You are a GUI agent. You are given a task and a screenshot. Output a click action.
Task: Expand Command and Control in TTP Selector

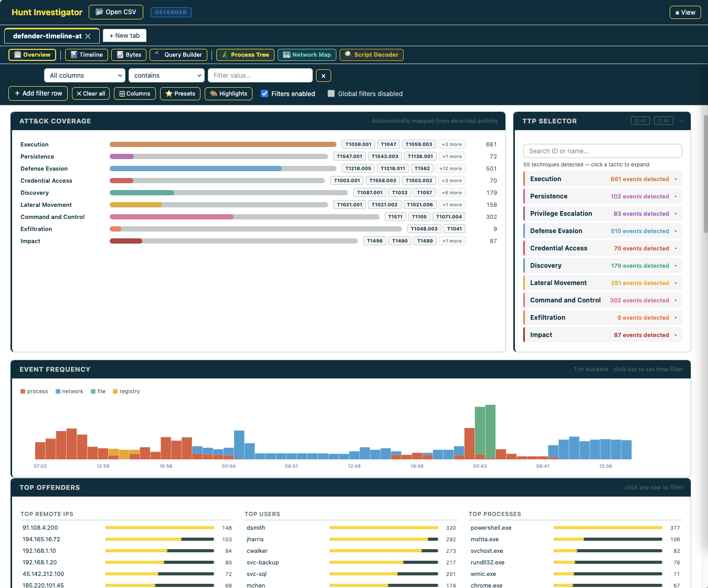603,300
